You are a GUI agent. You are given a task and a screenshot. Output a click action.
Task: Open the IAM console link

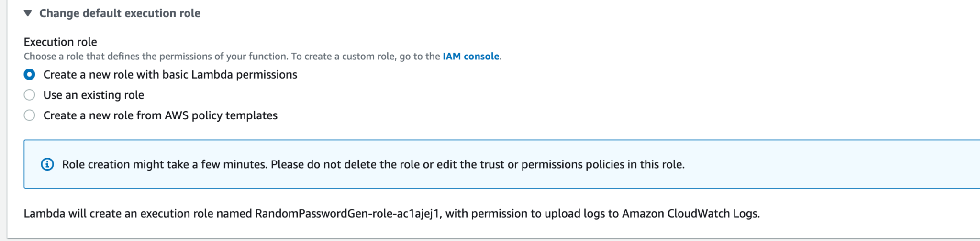coord(471,57)
